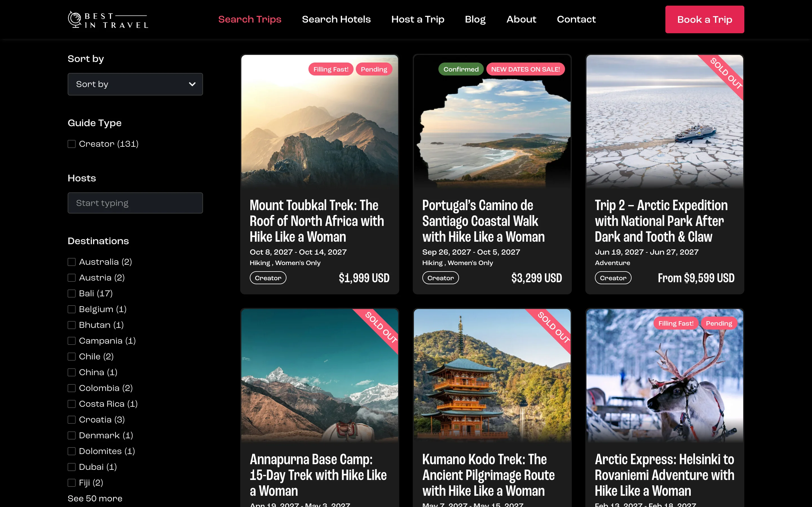The image size is (812, 507).
Task: Click Sold Out ribbon on Annapurna Base Camp card
Action: click(x=381, y=328)
